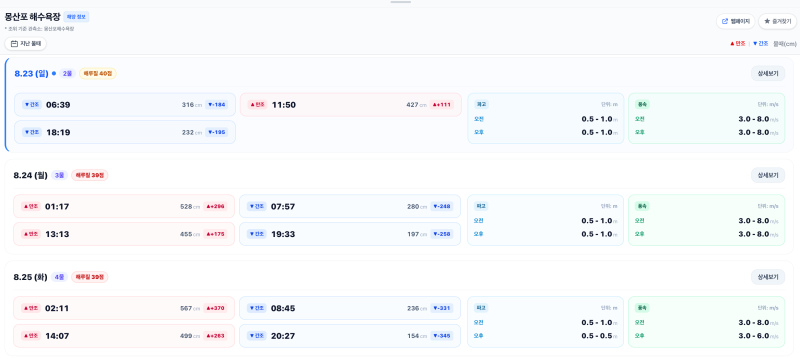The image size is (800, 360).
Task: Click the 39점 score badge on 8.24
Action: [90, 175]
